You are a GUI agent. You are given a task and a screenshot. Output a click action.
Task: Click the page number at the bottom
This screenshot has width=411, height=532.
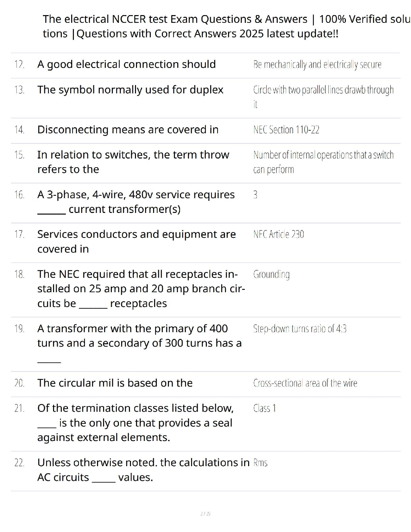205,514
